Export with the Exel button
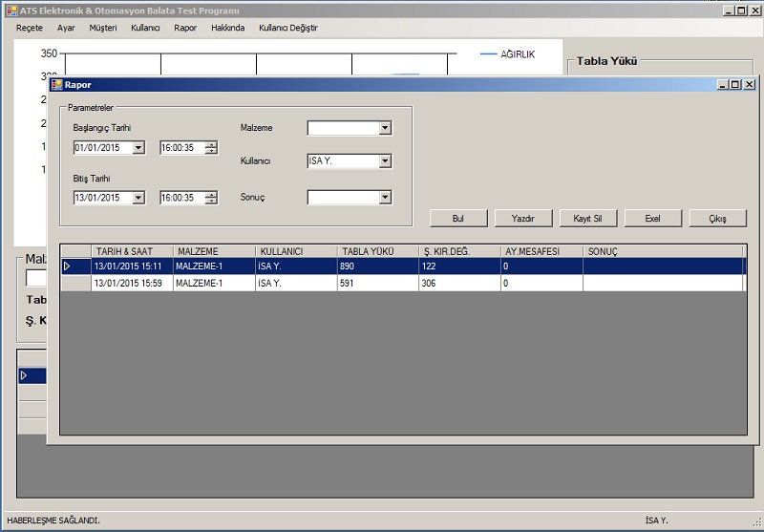This screenshot has width=764, height=532. pos(652,219)
